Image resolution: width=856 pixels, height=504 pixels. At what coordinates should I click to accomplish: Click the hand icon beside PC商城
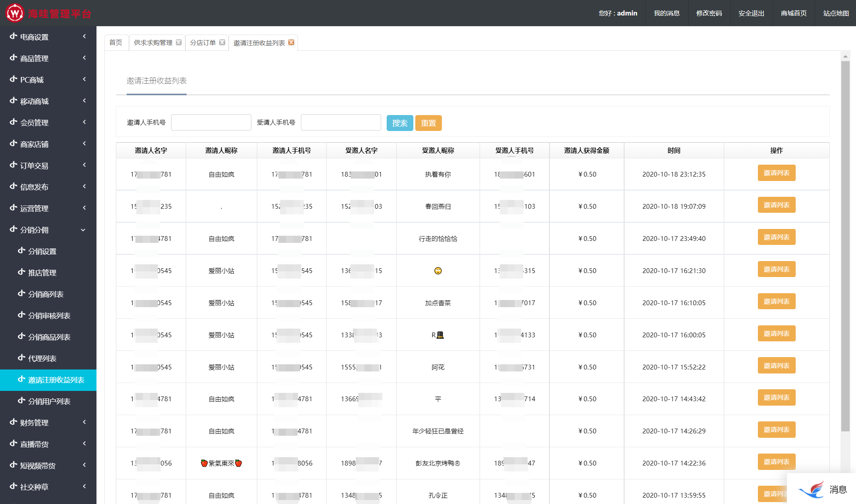13,79
